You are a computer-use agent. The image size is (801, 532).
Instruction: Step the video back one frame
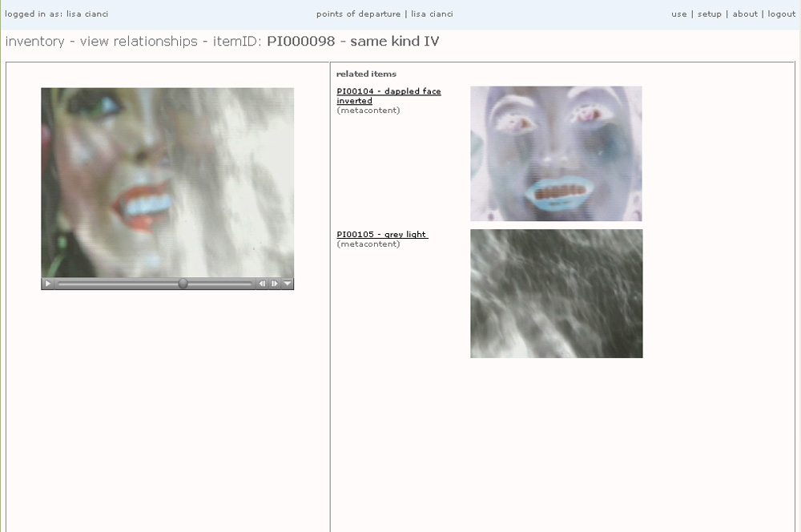click(x=262, y=284)
